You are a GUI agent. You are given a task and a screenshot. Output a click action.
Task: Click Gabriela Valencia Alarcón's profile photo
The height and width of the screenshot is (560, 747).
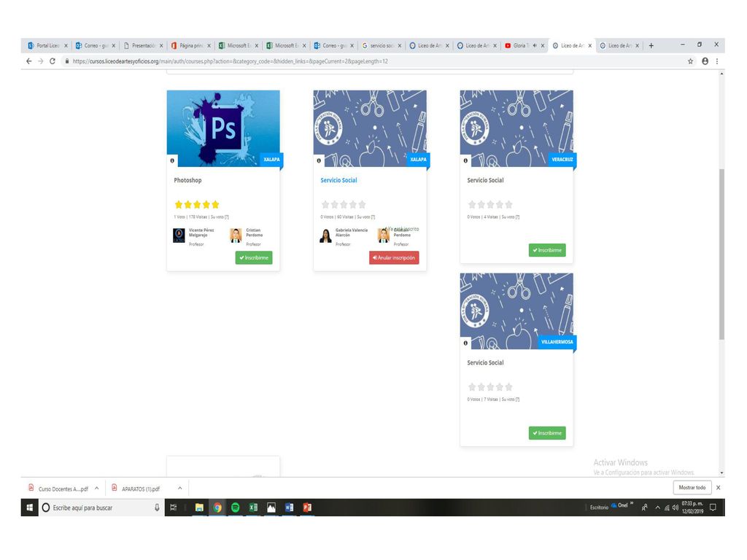325,236
